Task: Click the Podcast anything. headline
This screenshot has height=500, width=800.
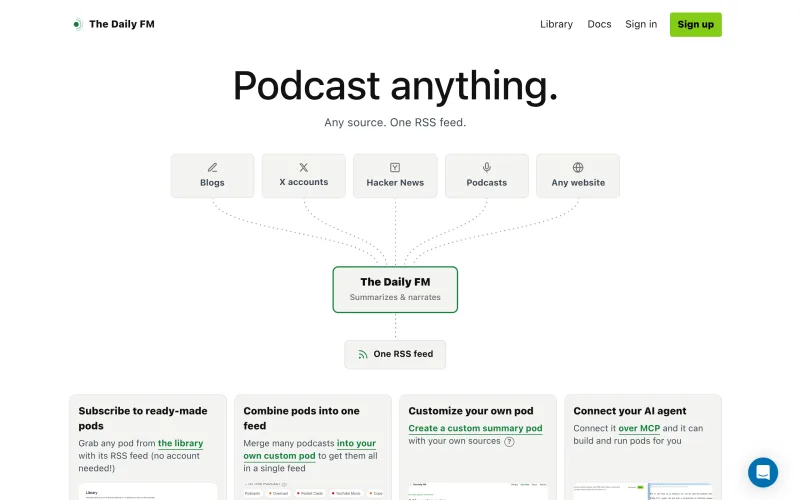Action: click(395, 85)
